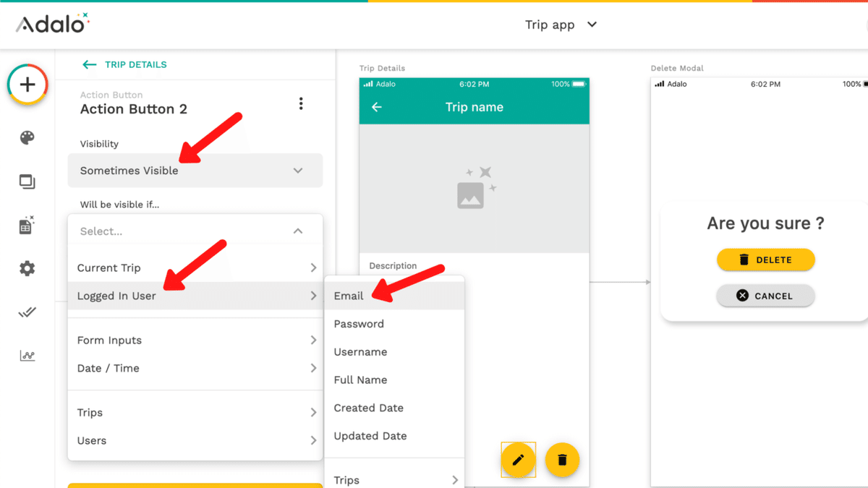Open the Sometimes Visible visibility dropdown
This screenshot has width=868, height=488.
coord(195,171)
